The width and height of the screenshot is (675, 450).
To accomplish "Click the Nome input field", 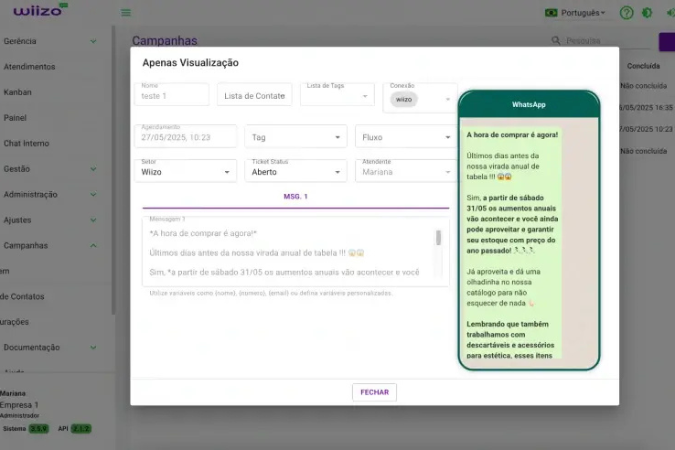I will click(172, 96).
